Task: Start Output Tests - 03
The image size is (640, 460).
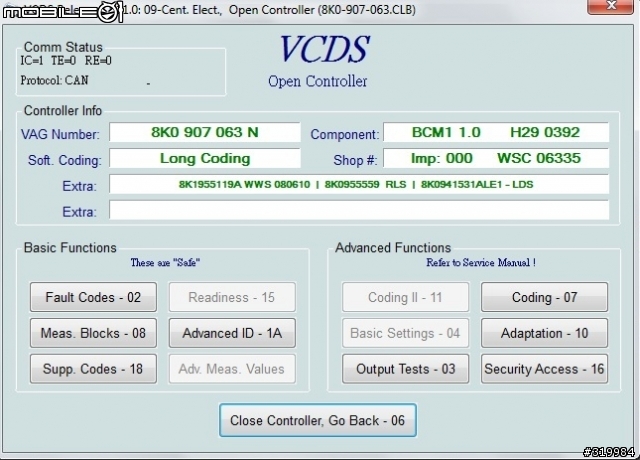Action: tap(405, 369)
